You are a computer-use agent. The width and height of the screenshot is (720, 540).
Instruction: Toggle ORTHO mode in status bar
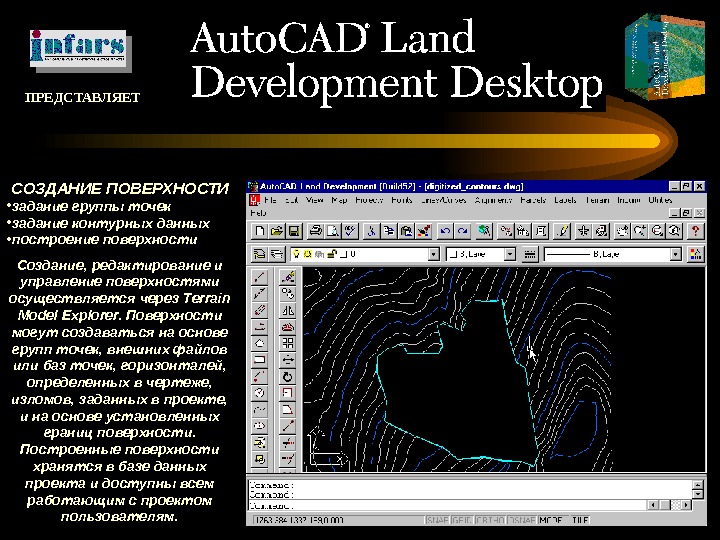[490, 520]
